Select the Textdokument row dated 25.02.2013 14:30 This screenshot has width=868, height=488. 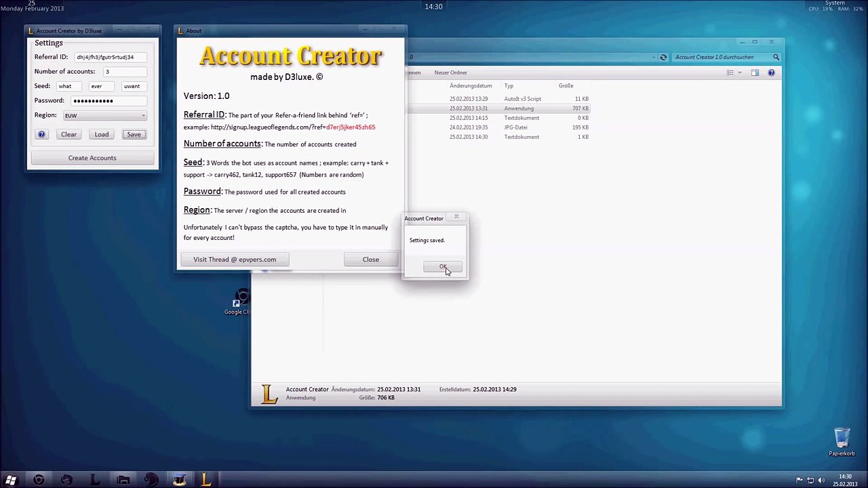[498, 137]
